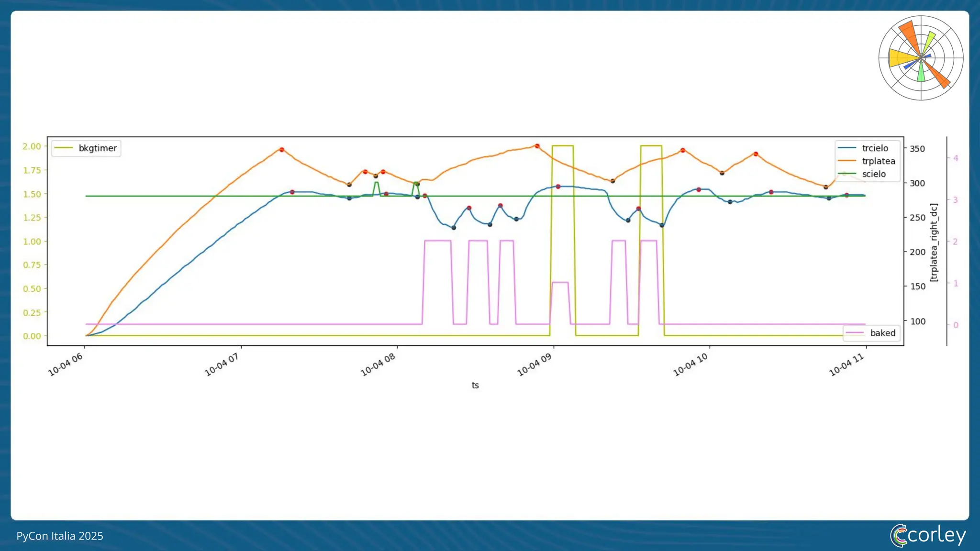980x551 pixels.
Task: Click the 2.00 left axis tick label
Action: click(32, 146)
